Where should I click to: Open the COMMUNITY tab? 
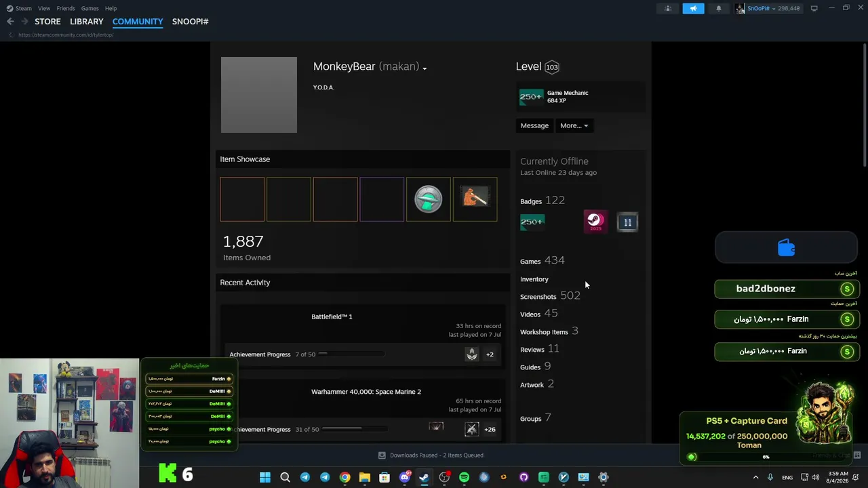138,22
